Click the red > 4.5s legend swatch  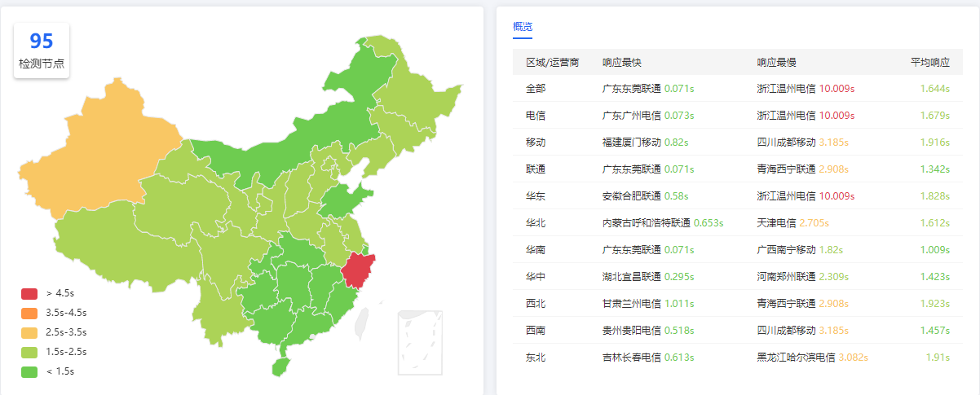[29, 293]
